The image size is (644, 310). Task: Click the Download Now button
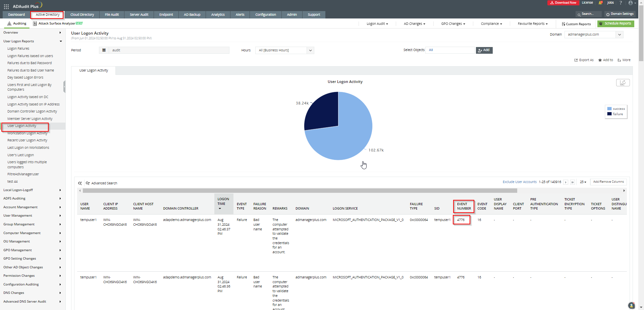563,3
